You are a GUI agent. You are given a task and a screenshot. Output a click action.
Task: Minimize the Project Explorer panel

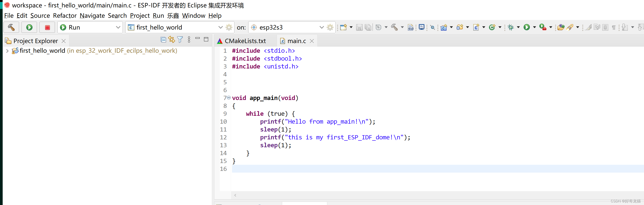pos(197,38)
